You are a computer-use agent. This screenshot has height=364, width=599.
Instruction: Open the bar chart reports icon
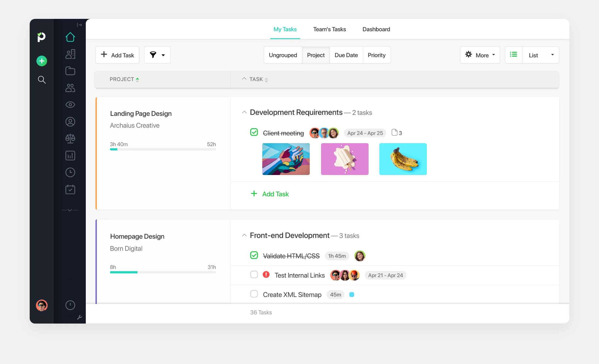[70, 156]
